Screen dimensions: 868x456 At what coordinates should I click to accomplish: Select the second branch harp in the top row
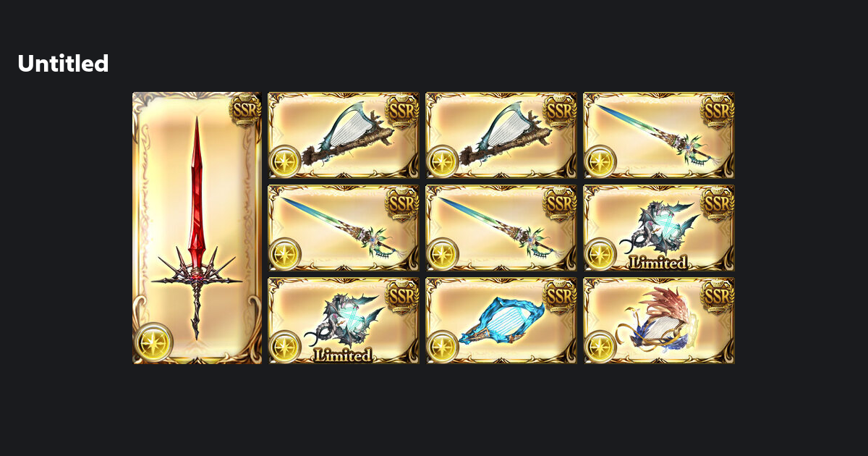[x=501, y=135]
